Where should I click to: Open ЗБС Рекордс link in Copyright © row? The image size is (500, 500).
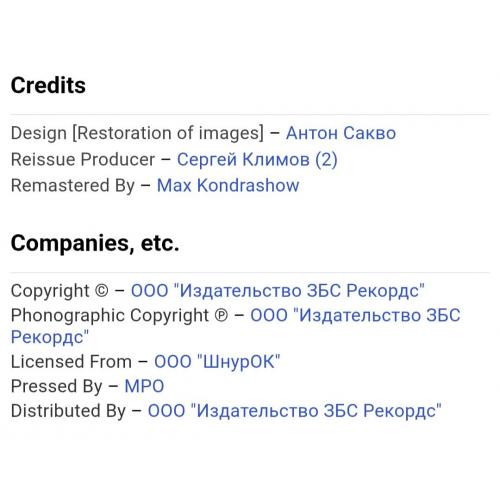(278, 291)
